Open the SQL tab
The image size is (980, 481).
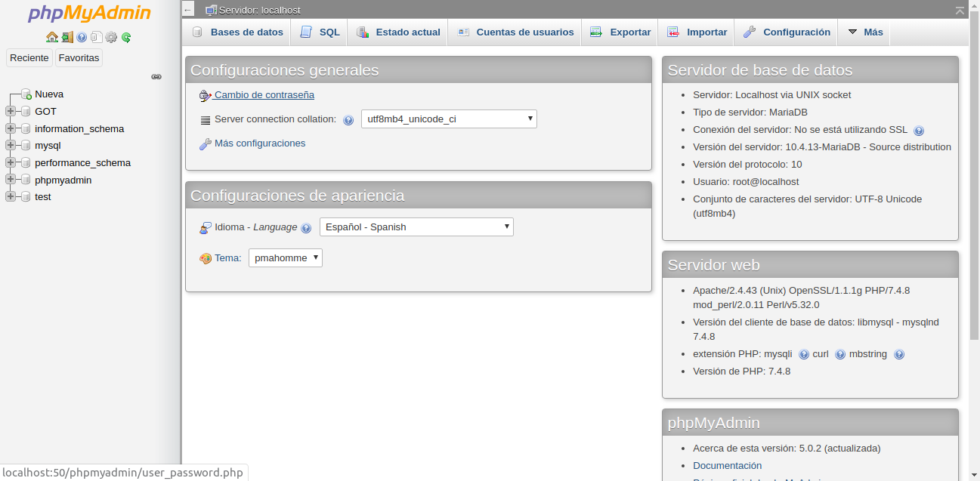coord(320,32)
